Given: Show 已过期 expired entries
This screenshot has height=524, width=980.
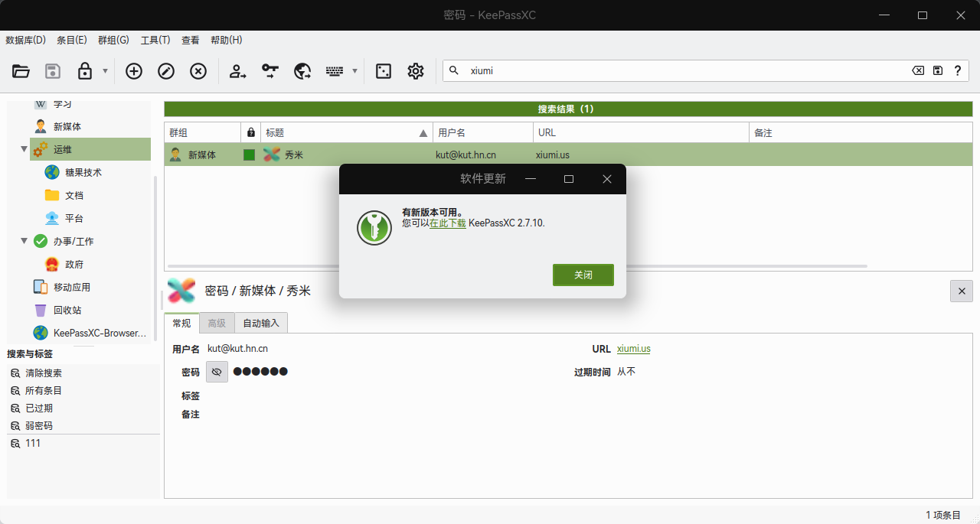Looking at the screenshot, I should tap(38, 408).
